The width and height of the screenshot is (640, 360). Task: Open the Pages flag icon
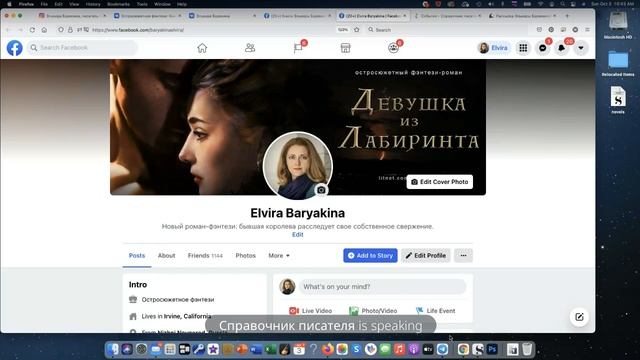298,48
